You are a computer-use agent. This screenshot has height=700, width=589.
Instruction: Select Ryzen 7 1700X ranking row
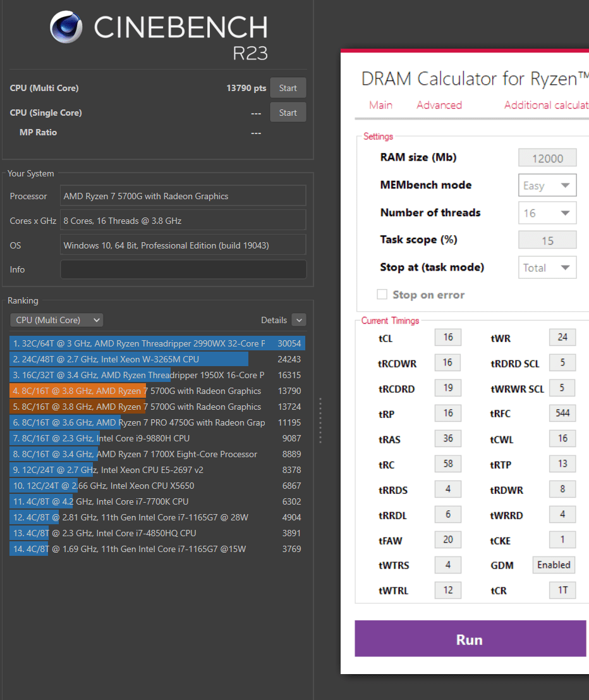157,454
